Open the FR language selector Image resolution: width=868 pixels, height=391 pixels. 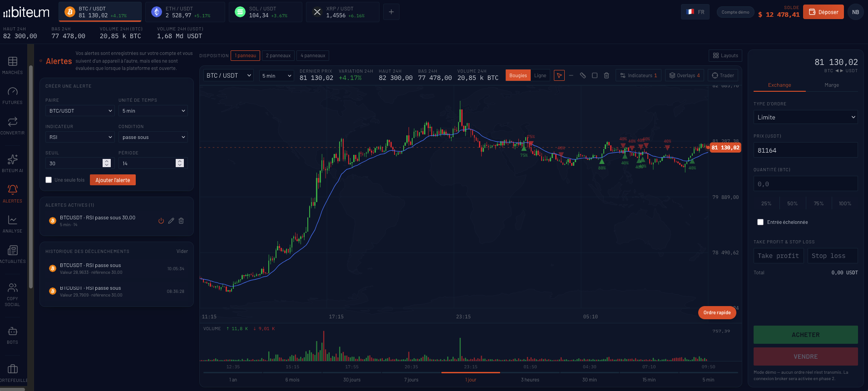click(x=695, y=12)
